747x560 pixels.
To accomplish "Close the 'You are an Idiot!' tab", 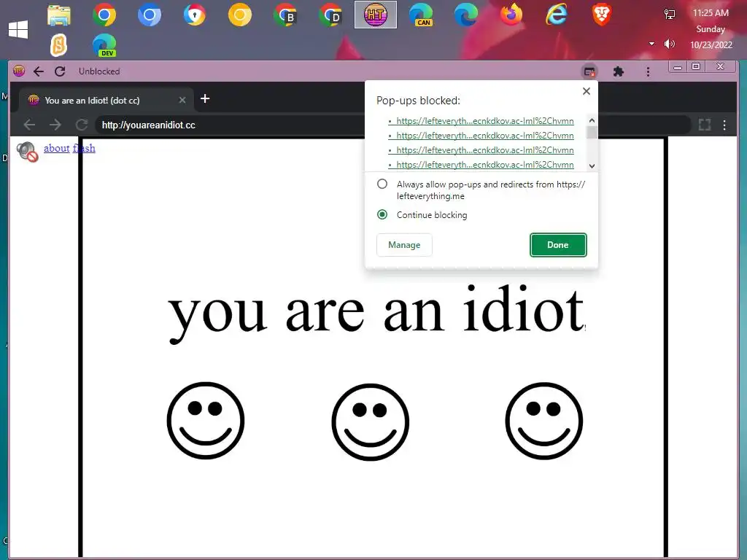I will (x=182, y=100).
